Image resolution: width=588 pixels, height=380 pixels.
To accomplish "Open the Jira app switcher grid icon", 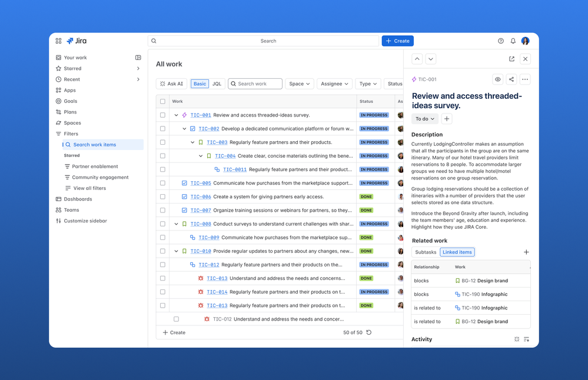I will point(58,41).
